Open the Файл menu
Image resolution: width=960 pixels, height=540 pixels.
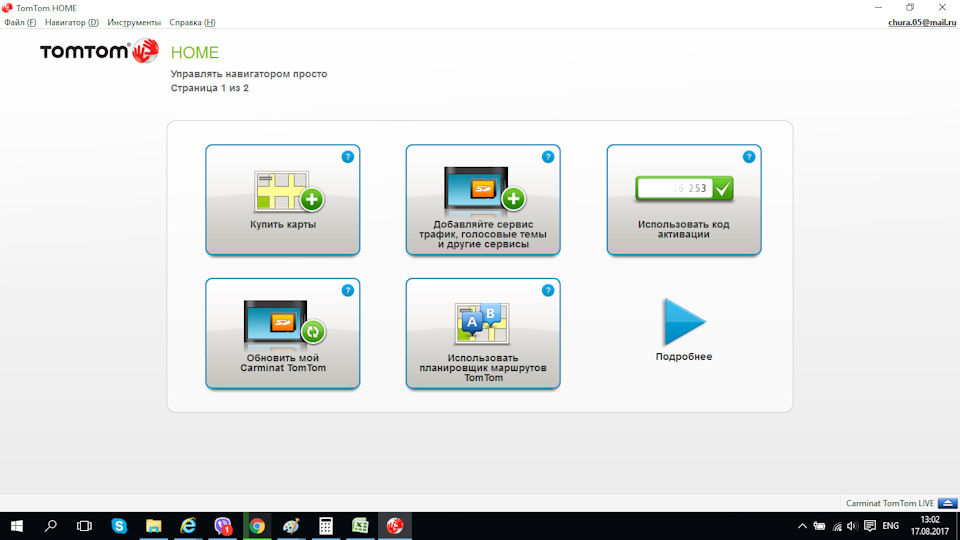(x=20, y=22)
